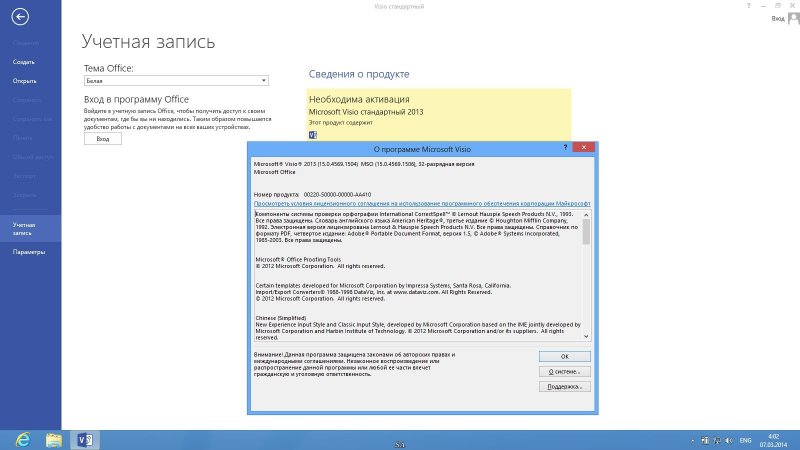Click the Visio version line in dialog
This screenshot has width=800, height=450.
364,164
